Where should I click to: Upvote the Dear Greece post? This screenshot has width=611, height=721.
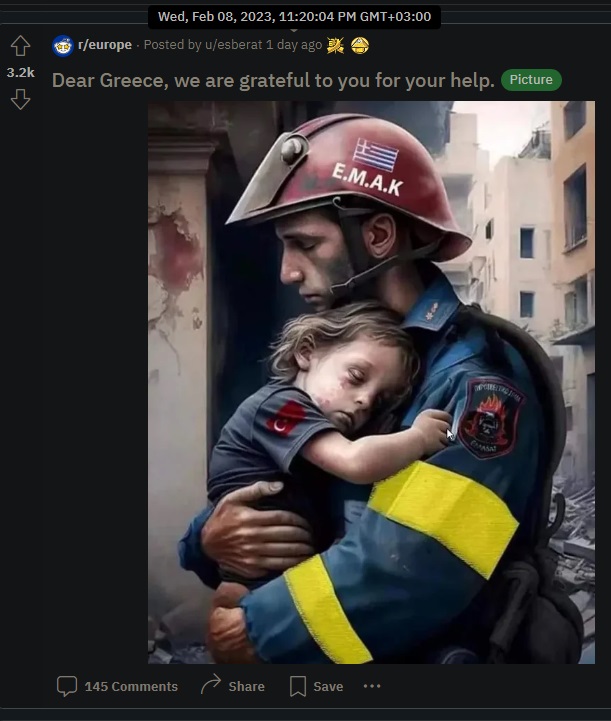20,46
